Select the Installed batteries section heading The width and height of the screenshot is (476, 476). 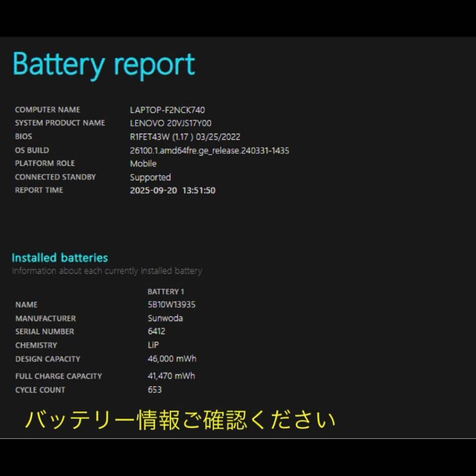(x=60, y=258)
